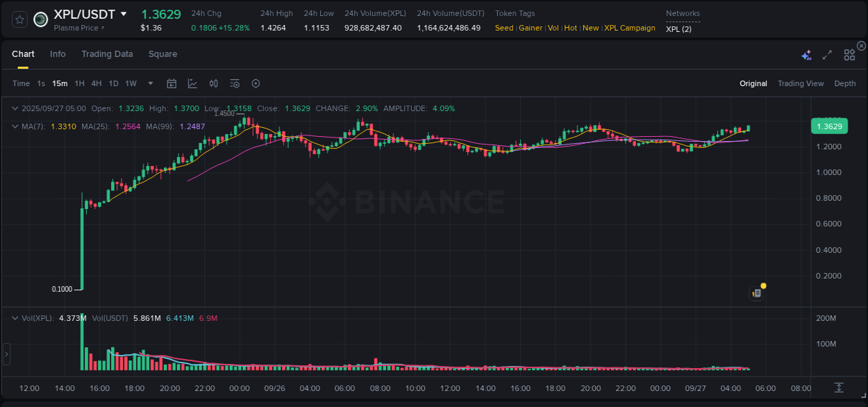Click the chart style line icon
Viewport: 868px width, 407px height.
192,83
